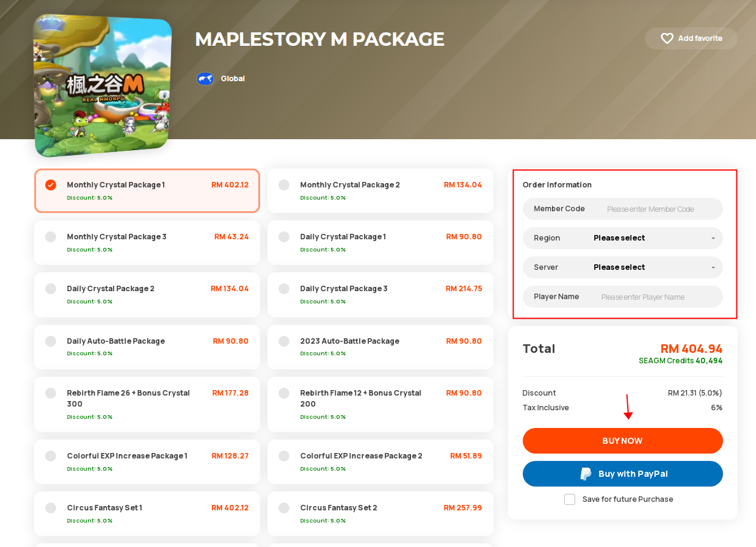Select Monthly Crystal Package 2 radio button
The image size is (756, 547).
click(x=284, y=185)
